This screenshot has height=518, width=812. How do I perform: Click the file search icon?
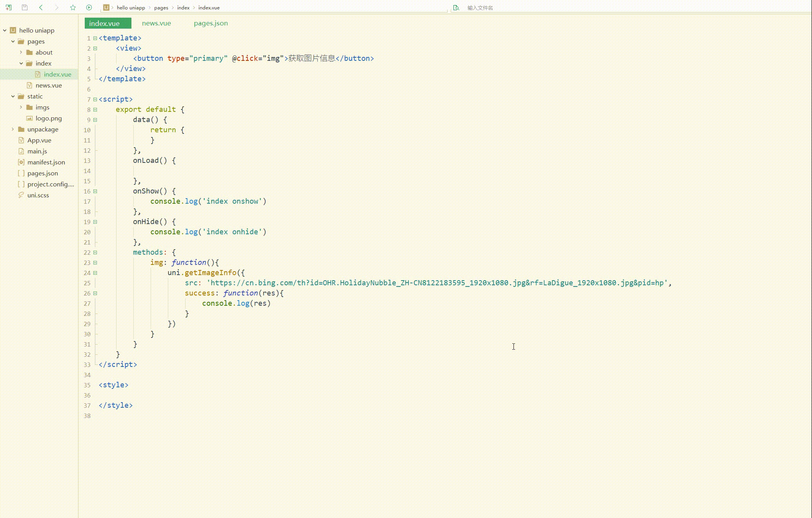click(456, 7)
